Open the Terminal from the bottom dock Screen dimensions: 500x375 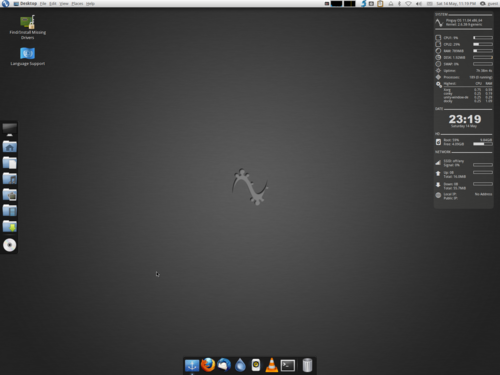tap(288, 365)
